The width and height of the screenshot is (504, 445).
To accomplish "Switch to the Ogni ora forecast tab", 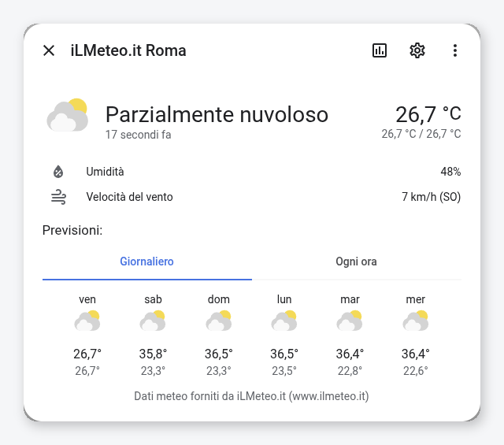I will tap(357, 261).
